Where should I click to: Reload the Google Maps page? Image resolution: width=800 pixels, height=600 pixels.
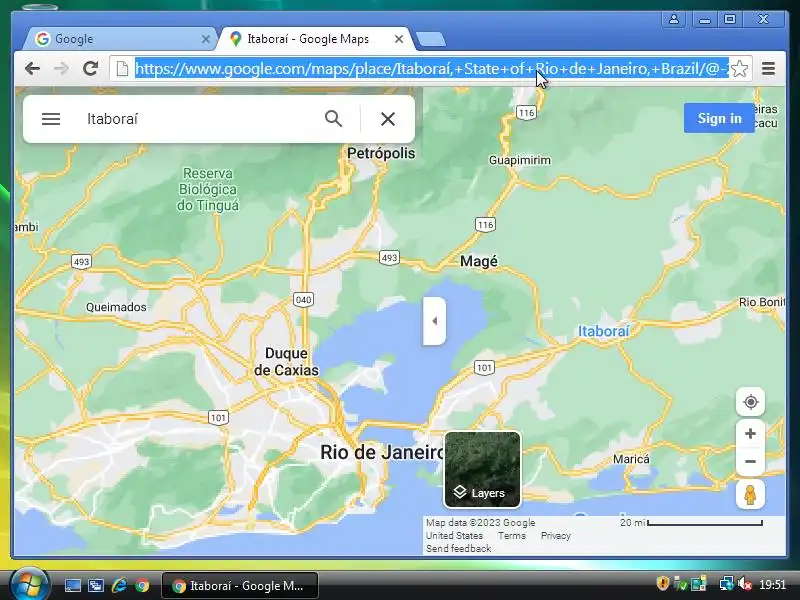(91, 68)
